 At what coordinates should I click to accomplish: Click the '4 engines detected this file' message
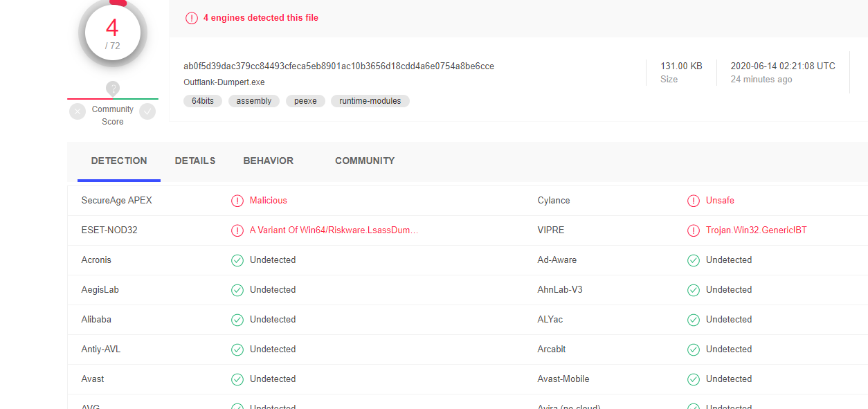[x=261, y=18]
